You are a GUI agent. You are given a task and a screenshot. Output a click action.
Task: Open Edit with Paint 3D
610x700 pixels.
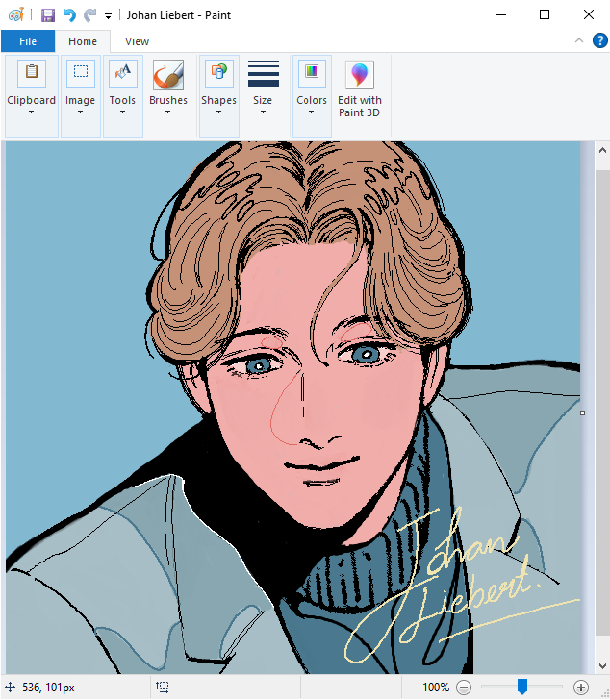click(x=360, y=89)
